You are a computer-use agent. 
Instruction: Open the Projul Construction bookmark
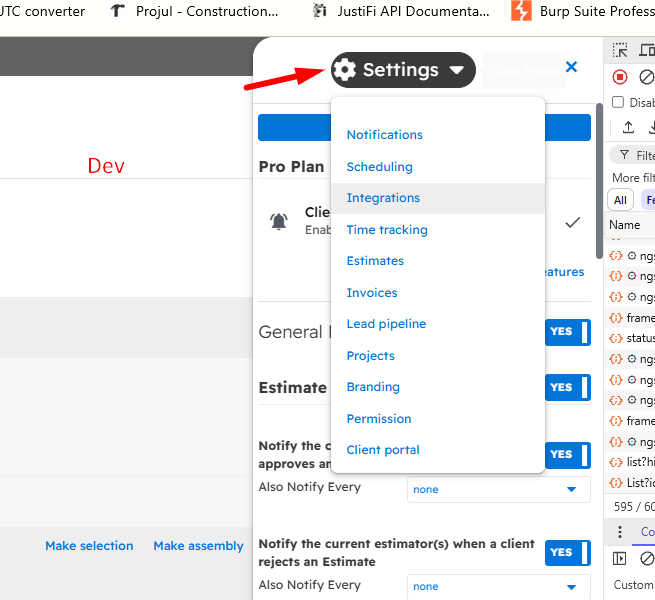click(194, 11)
